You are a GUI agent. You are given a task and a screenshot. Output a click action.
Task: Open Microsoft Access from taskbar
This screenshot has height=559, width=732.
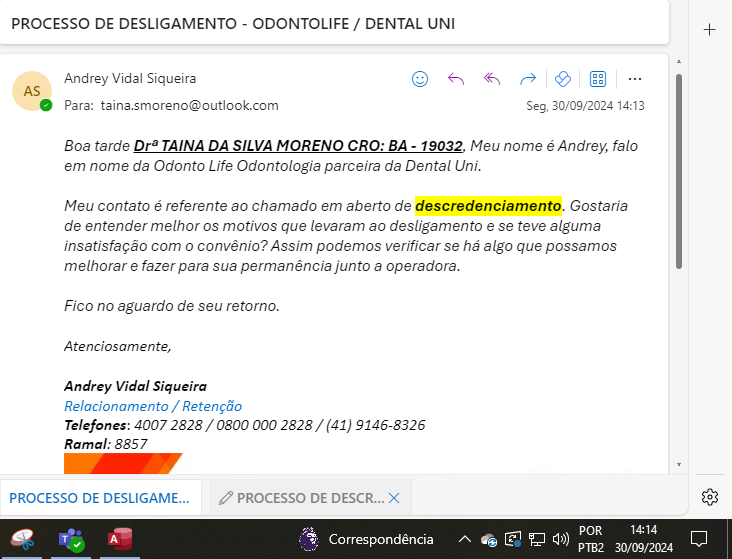(x=120, y=539)
